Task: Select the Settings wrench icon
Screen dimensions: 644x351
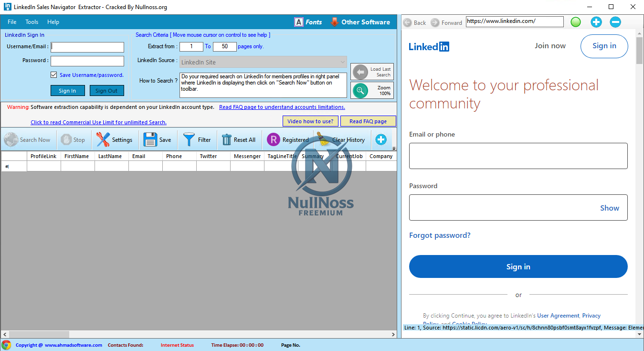Action: tap(102, 139)
